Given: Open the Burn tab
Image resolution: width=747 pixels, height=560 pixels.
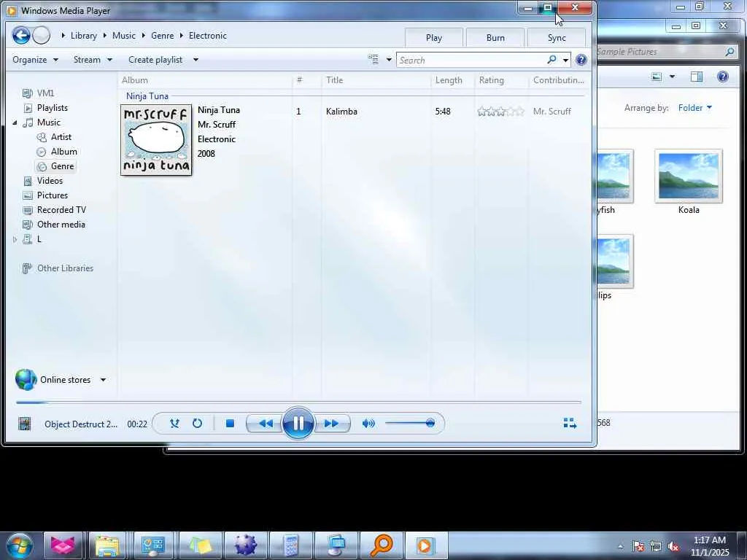Looking at the screenshot, I should click(495, 38).
